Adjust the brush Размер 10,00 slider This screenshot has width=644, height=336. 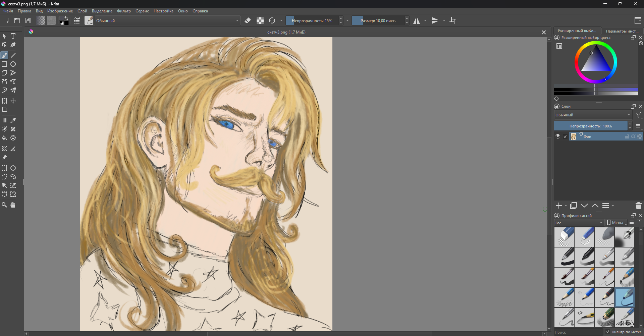coord(378,20)
